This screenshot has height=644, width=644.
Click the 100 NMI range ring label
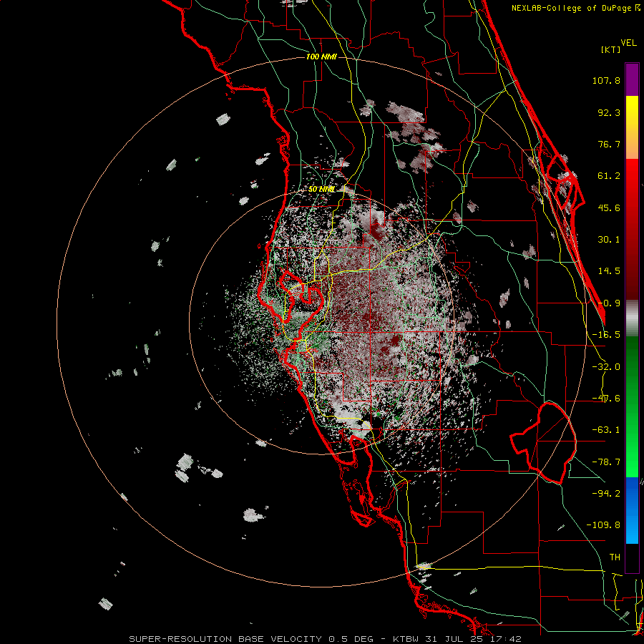click(x=321, y=57)
